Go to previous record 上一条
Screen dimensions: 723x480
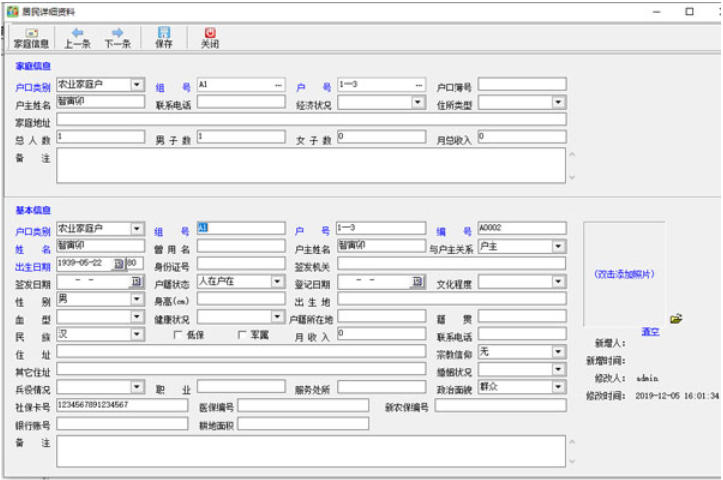click(77, 38)
